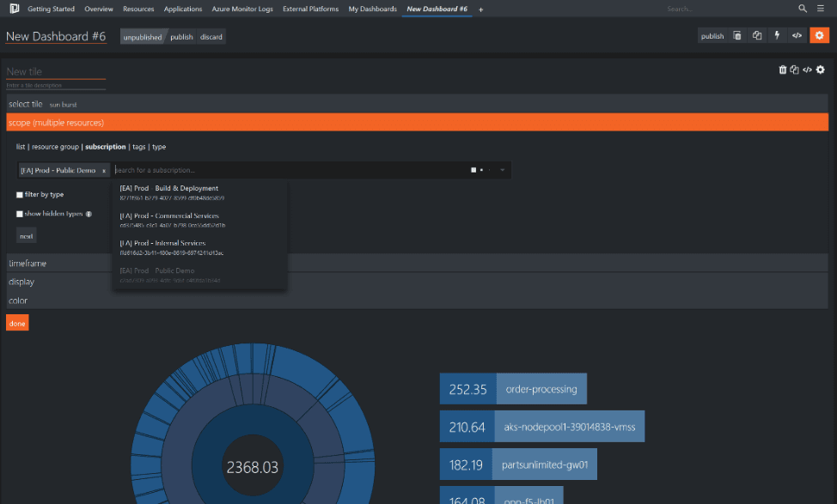The height and width of the screenshot is (504, 837).
Task: Toggle the show hidden types checkbox
Action: [20, 214]
